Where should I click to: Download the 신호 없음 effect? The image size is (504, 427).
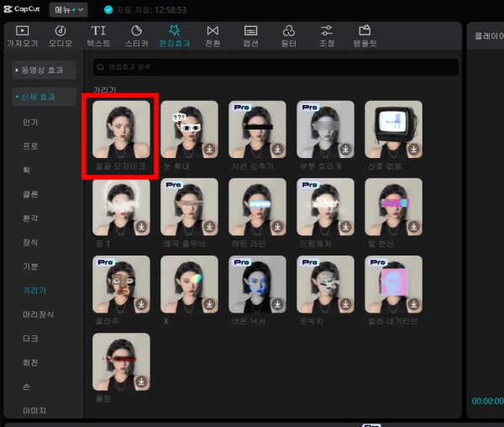click(413, 149)
